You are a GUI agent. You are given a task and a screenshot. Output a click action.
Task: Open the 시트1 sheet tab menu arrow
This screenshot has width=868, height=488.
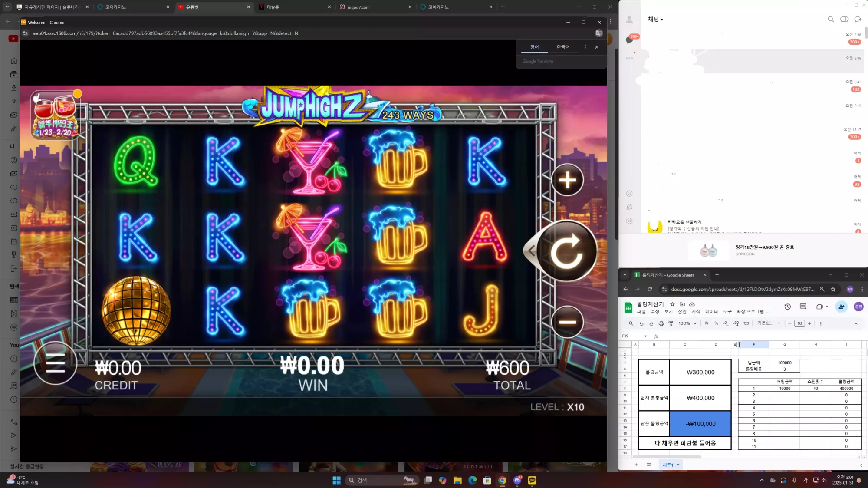click(x=678, y=465)
